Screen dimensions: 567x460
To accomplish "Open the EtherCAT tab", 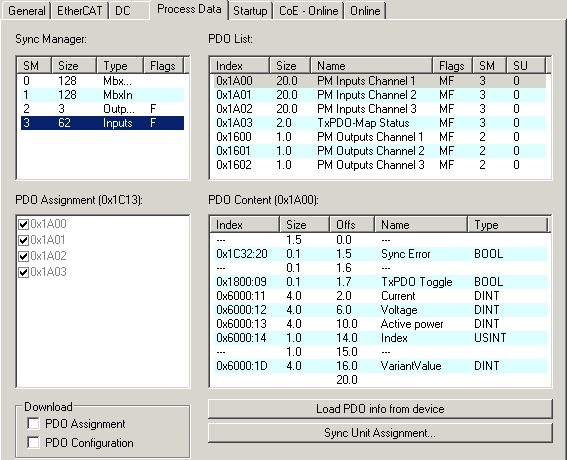I will (80, 11).
